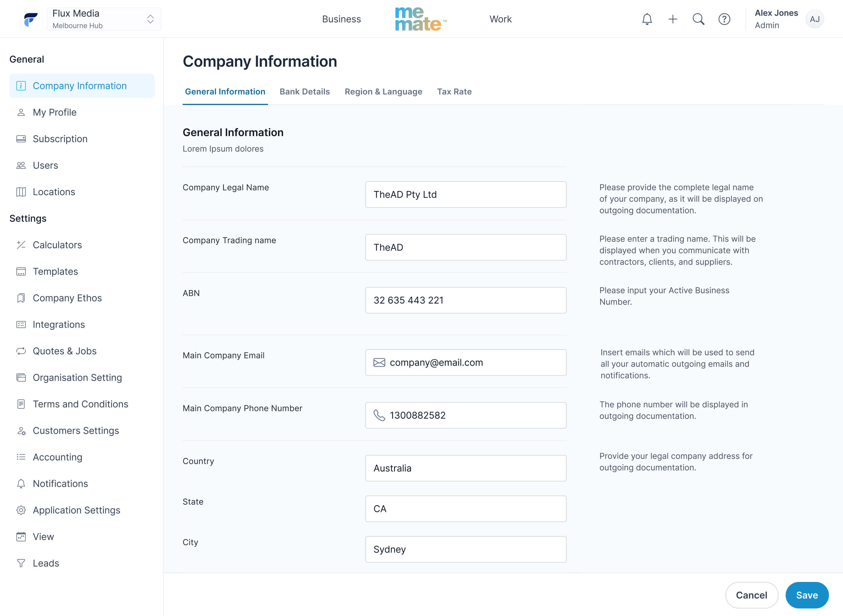Viewport: 843px width, 616px height.
Task: Open the notifications bell icon
Action: (647, 19)
